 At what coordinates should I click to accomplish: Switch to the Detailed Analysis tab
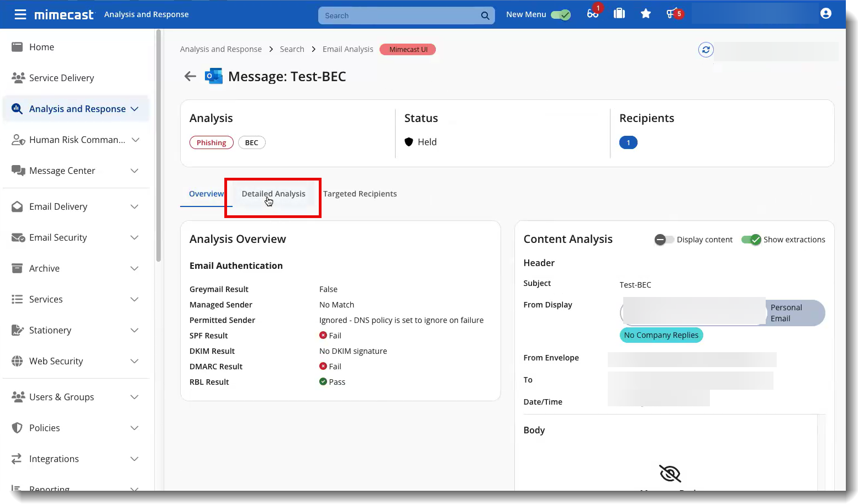click(x=273, y=194)
